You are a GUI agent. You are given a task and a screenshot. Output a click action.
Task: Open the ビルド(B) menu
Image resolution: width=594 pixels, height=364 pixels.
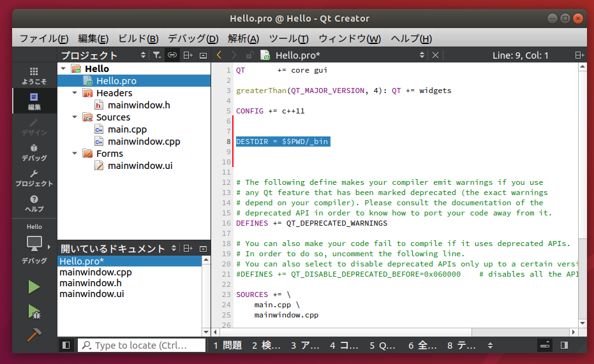138,38
